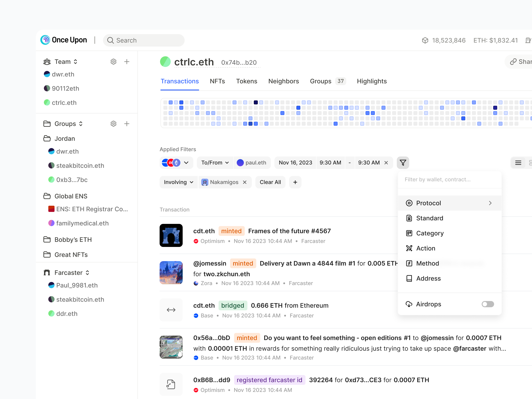
Task: Open the Neighbors tab
Action: pos(284,81)
